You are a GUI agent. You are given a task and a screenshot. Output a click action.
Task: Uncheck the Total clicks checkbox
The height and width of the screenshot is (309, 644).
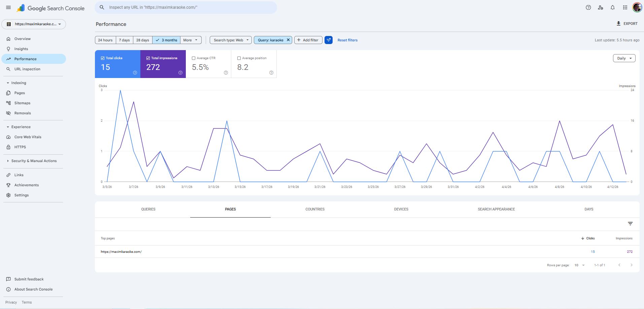(x=103, y=58)
